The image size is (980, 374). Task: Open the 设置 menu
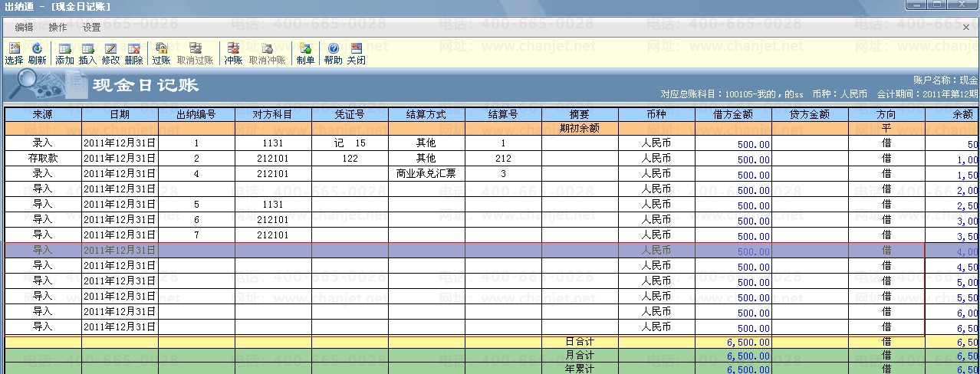coord(91,28)
